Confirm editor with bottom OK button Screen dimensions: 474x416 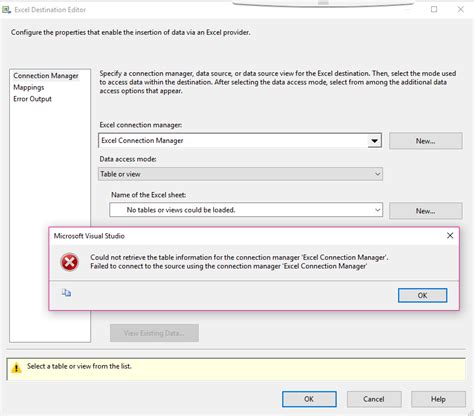[309, 399]
